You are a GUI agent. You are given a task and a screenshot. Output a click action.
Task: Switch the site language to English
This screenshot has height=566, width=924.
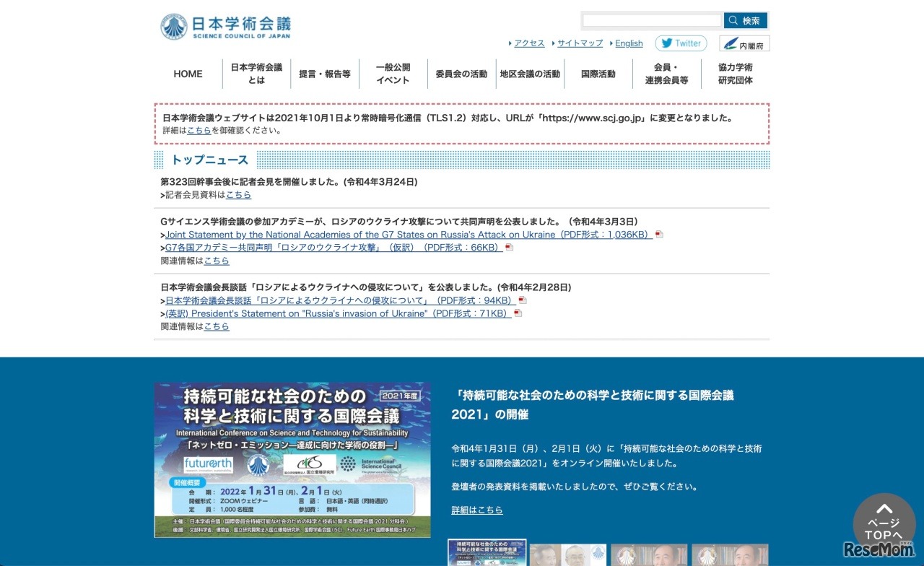[x=628, y=43]
